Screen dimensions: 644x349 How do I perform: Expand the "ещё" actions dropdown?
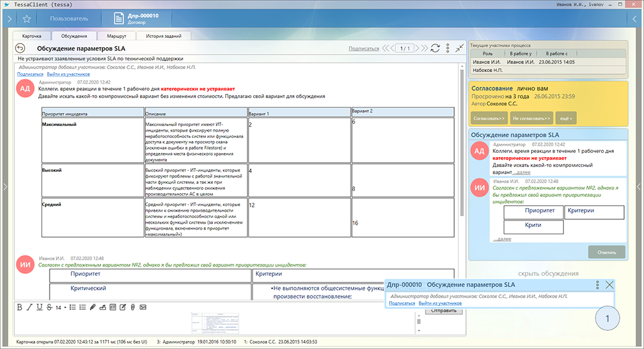tap(566, 117)
